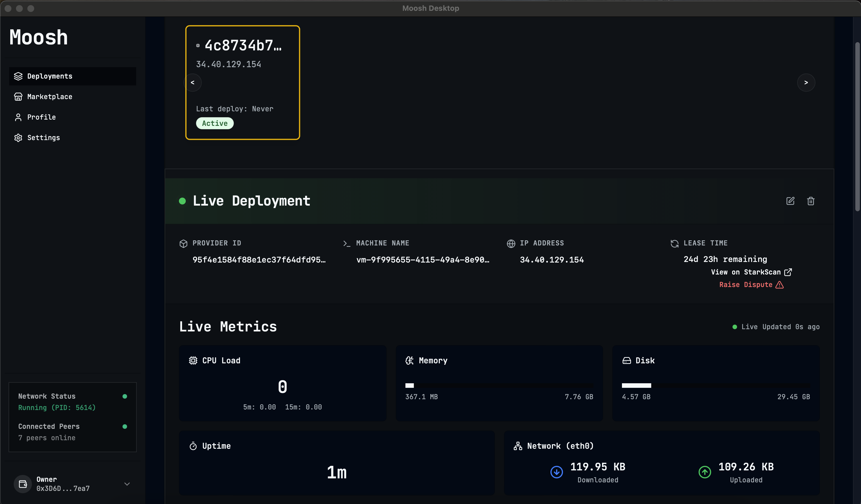The image size is (861, 504).
Task: Click the network download arrow icon
Action: pyautogui.click(x=557, y=472)
